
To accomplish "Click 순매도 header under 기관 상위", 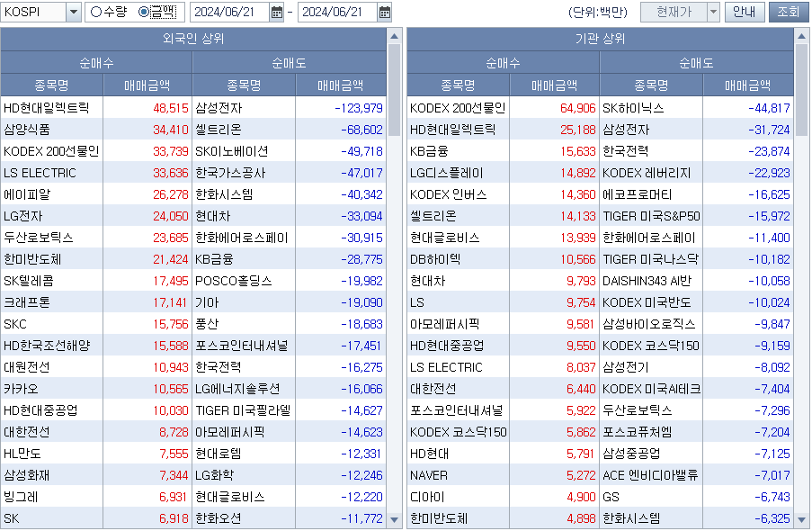I will pos(697,63).
